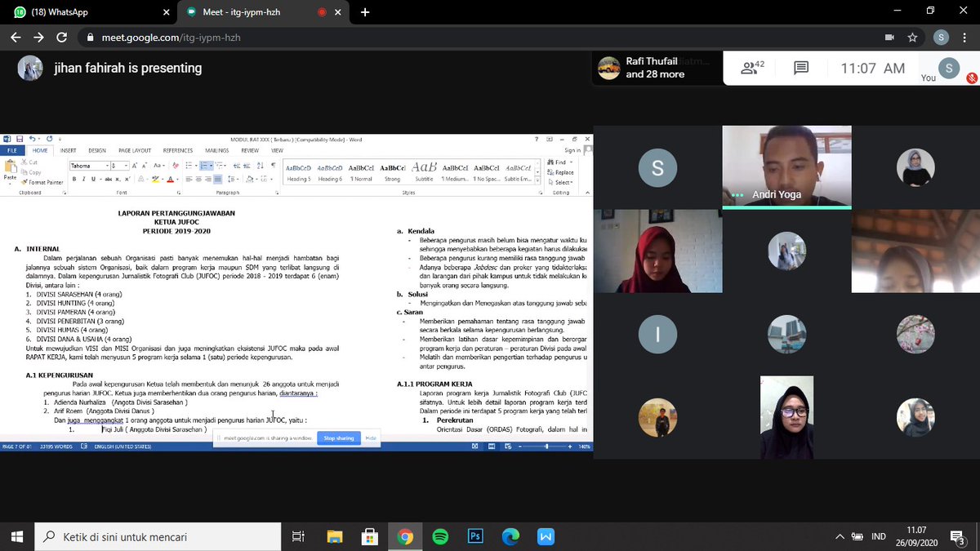This screenshot has width=980, height=551.
Task: Expand the Styles gallery
Action: pos(537,180)
